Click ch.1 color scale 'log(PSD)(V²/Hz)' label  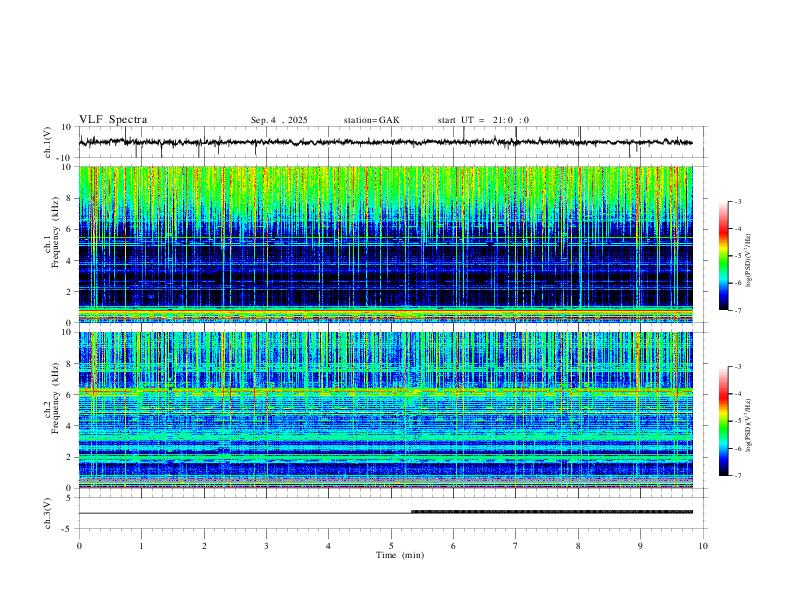(x=749, y=261)
